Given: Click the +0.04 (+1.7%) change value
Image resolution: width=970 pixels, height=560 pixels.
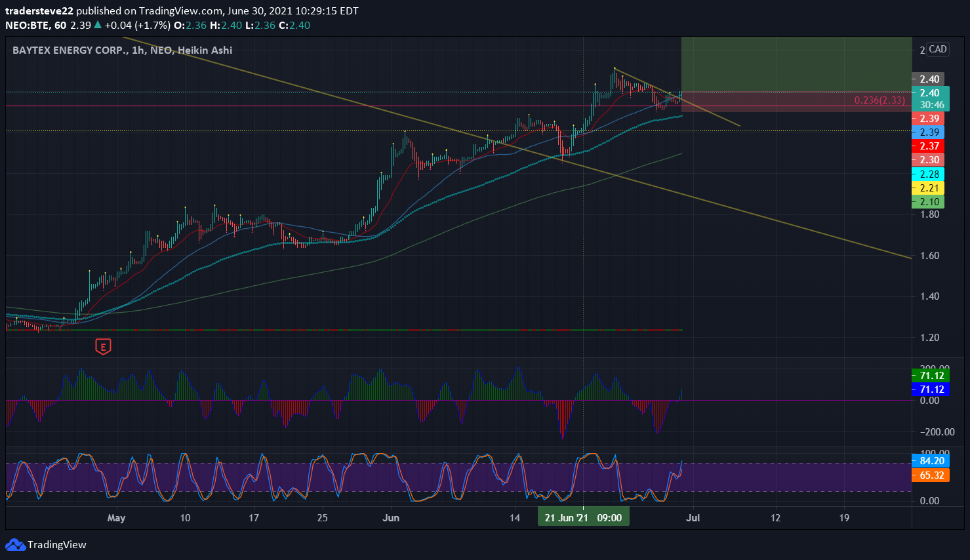Looking at the screenshot, I should click(x=137, y=26).
